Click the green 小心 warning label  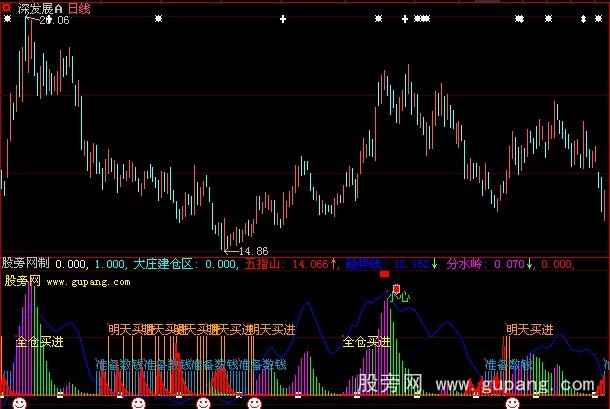[400, 298]
